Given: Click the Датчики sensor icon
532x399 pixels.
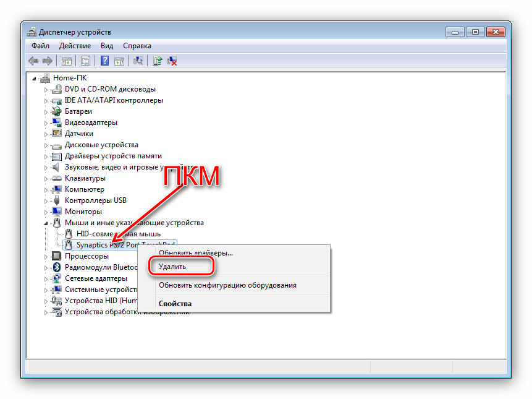Looking at the screenshot, I should tap(57, 134).
